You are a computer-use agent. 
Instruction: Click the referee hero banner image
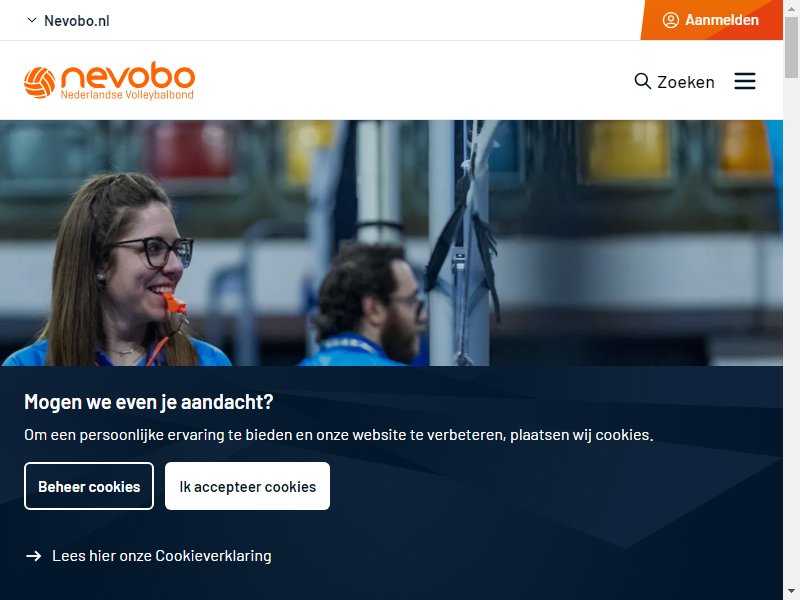point(391,243)
